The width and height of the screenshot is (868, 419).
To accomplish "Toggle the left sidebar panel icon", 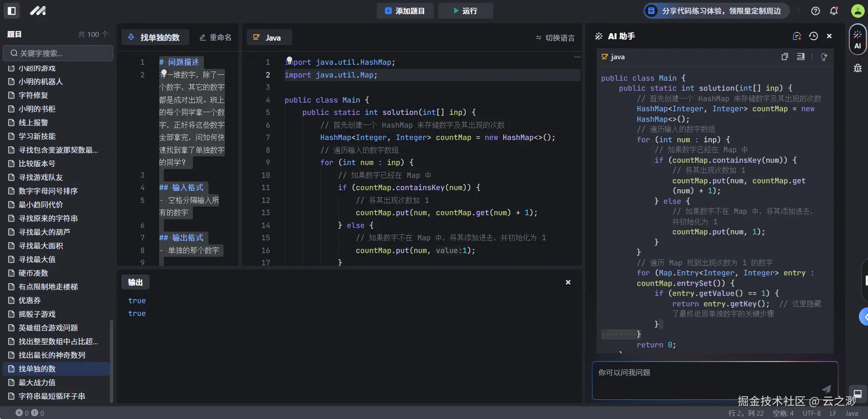I will click(12, 10).
